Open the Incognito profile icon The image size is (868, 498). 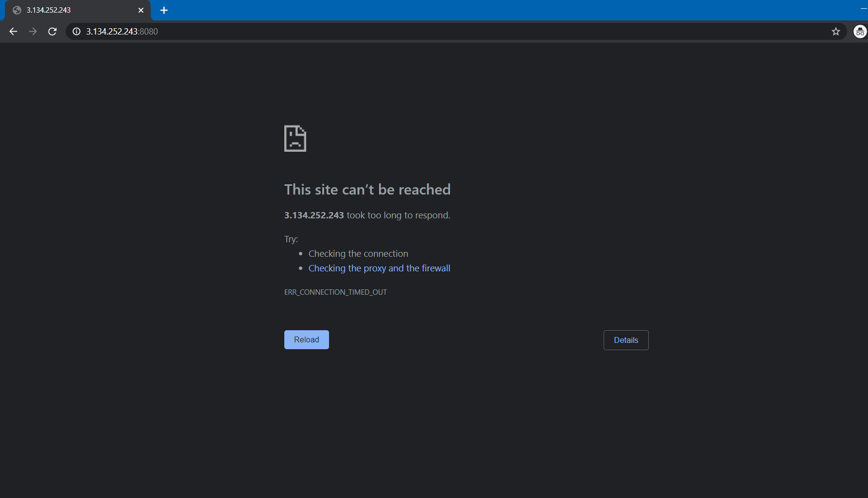[x=860, y=32]
